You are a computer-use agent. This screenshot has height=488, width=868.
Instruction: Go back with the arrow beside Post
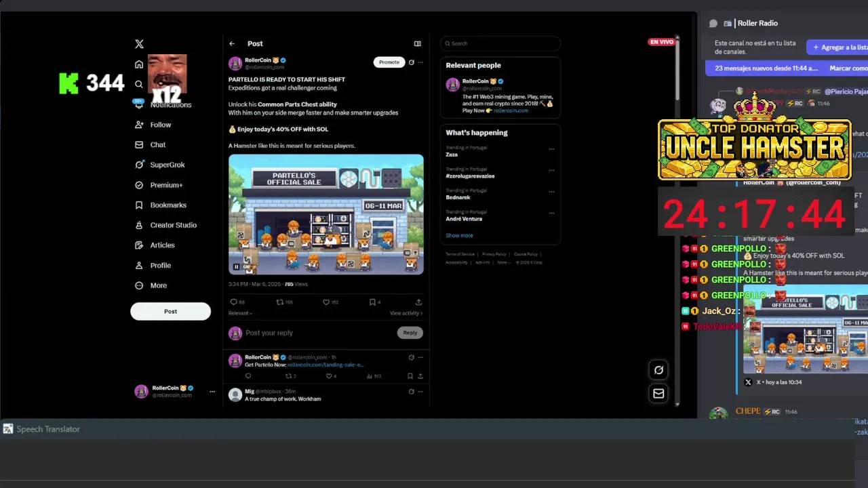pos(232,43)
